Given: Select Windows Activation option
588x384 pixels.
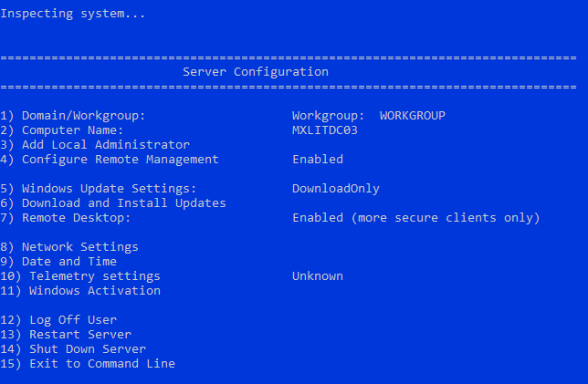Looking at the screenshot, I should click(80, 291).
